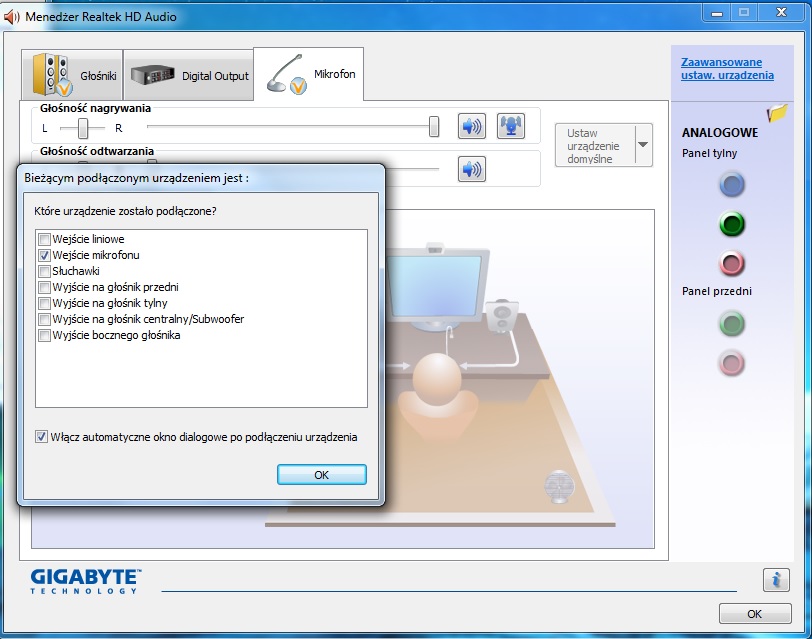Switch to Digital Output tab
The image size is (812, 639).
pyautogui.click(x=188, y=76)
